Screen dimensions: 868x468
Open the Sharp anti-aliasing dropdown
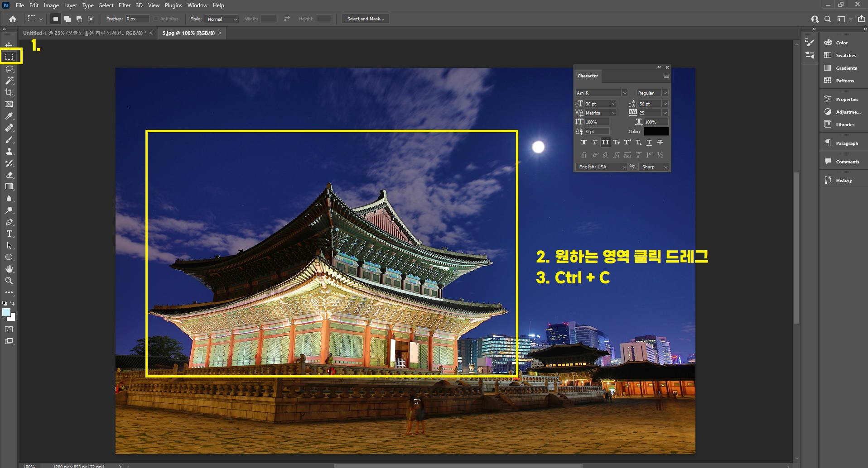tap(654, 167)
